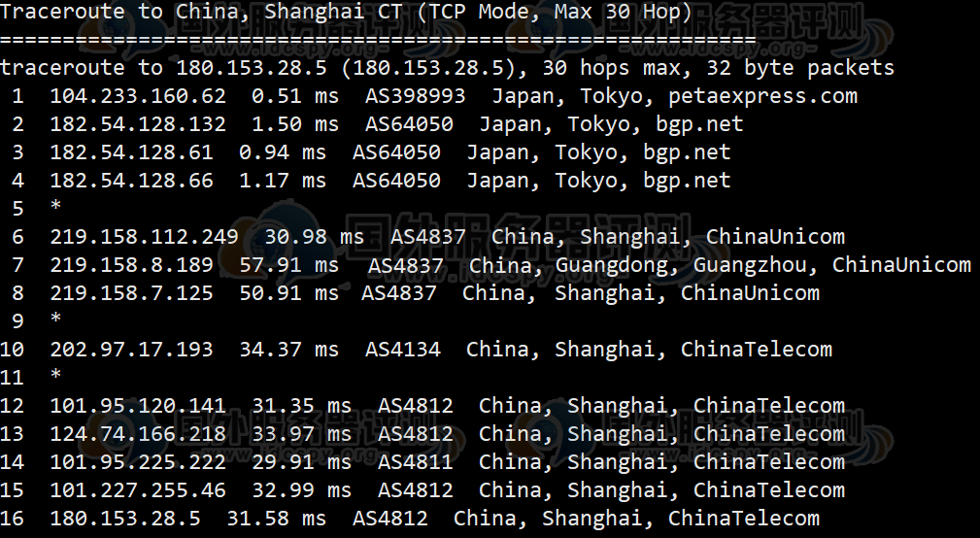
Task: Click the 33.97 ms latency value
Action: point(301,433)
